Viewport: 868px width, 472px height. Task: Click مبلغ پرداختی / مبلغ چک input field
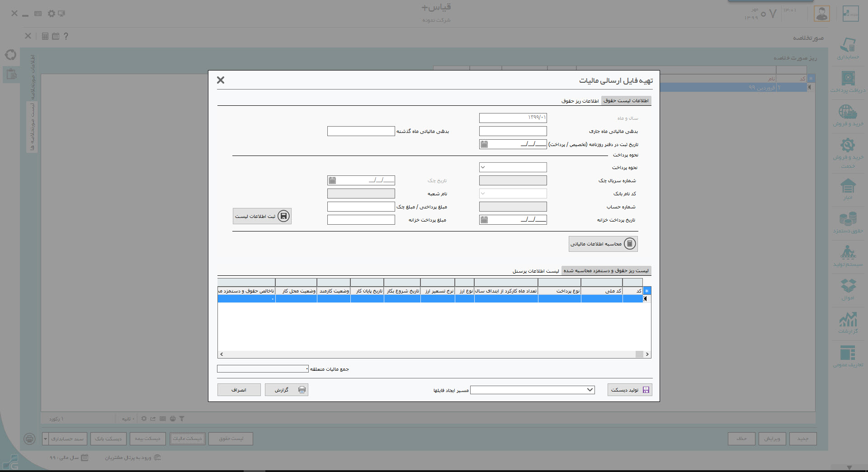pyautogui.click(x=361, y=207)
